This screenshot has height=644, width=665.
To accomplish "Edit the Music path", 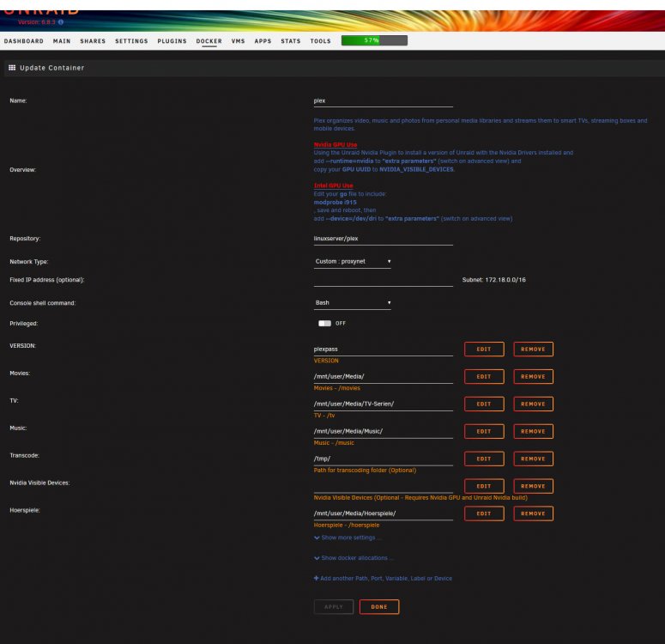I will click(484, 431).
